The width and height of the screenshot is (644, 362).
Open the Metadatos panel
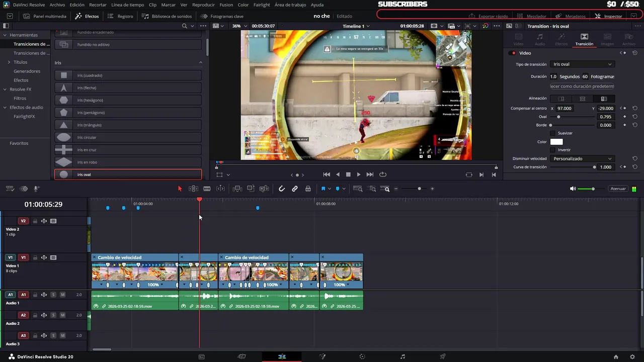click(571, 16)
